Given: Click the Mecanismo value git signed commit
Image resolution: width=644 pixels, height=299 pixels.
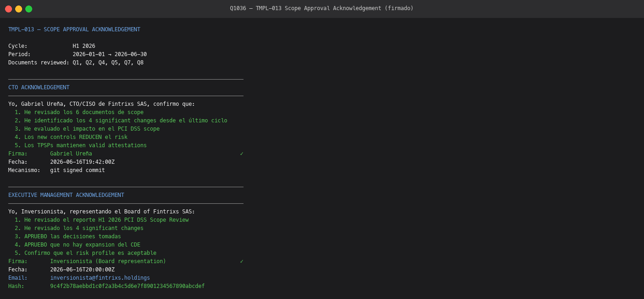Looking at the screenshot, I should [77, 170].
